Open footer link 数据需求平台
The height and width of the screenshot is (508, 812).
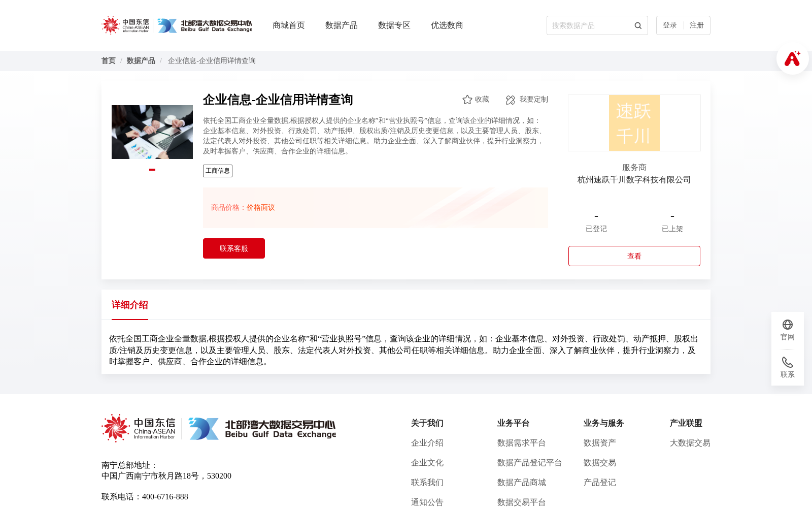point(522,443)
